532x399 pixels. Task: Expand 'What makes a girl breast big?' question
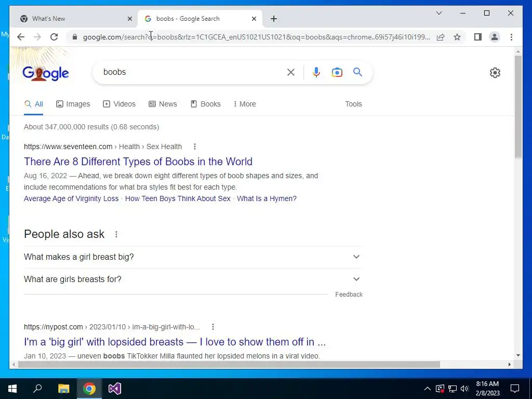pos(193,257)
